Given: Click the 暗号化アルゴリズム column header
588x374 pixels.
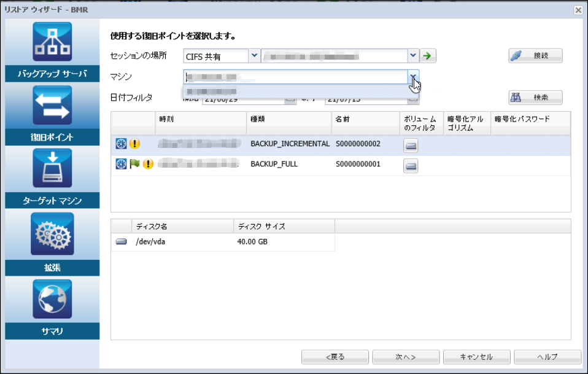Looking at the screenshot, I should click(x=467, y=123).
